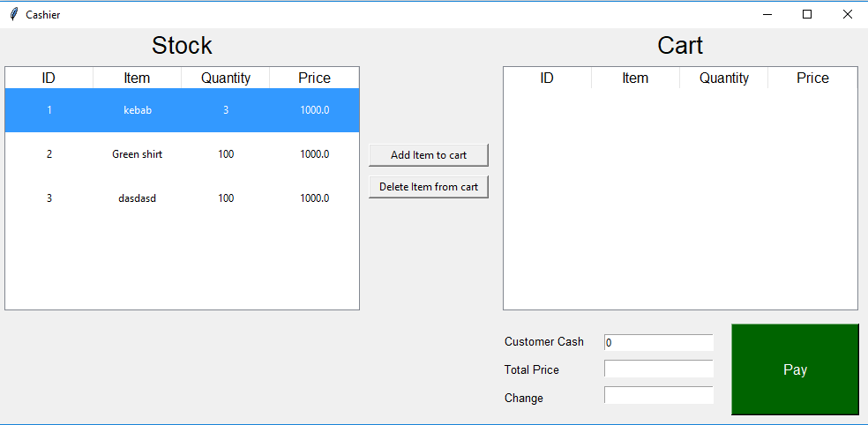Add the selected item to cart
Viewport: 868px width, 425px height.
click(x=429, y=155)
